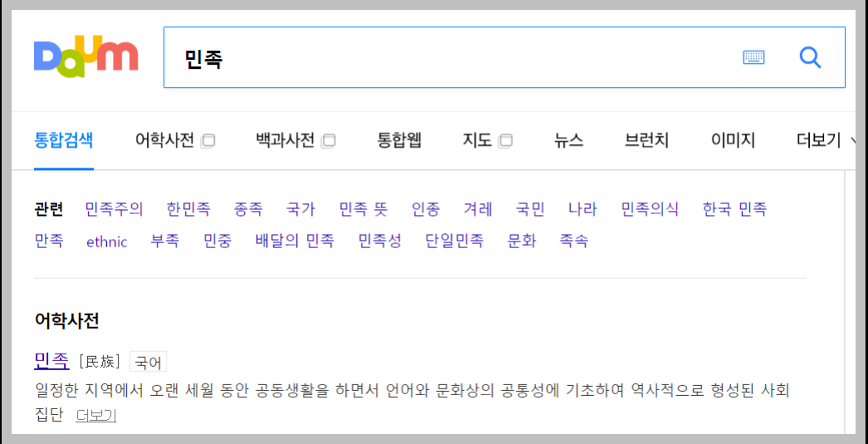Open the 어학사전 section heading

pos(66,320)
